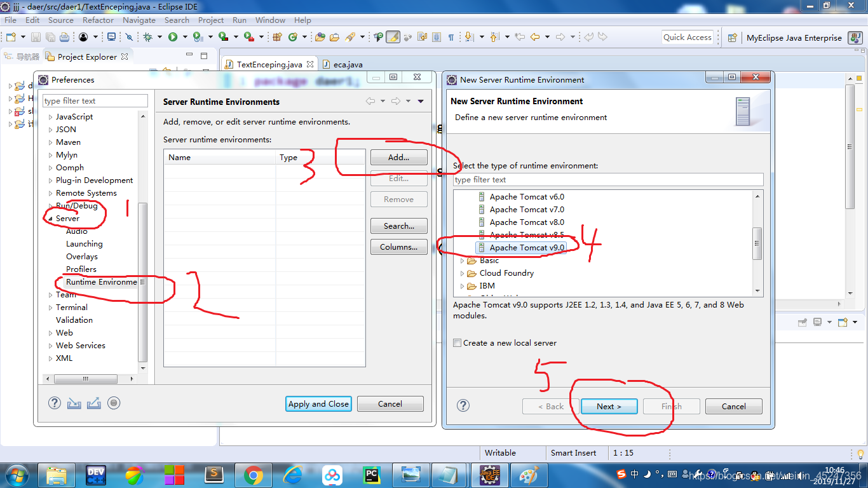The width and height of the screenshot is (868, 488).
Task: Click the Windows Start button
Action: coord(17,475)
